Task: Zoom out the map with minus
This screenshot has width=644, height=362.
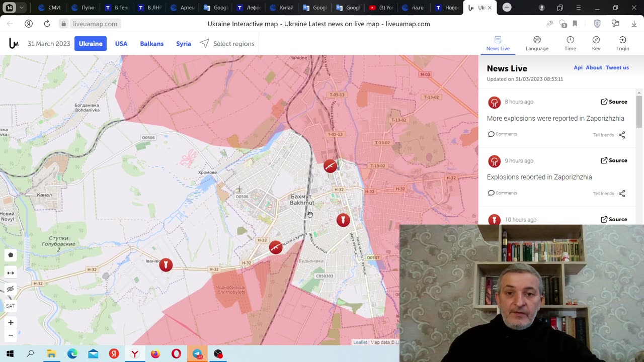Action: (11, 335)
